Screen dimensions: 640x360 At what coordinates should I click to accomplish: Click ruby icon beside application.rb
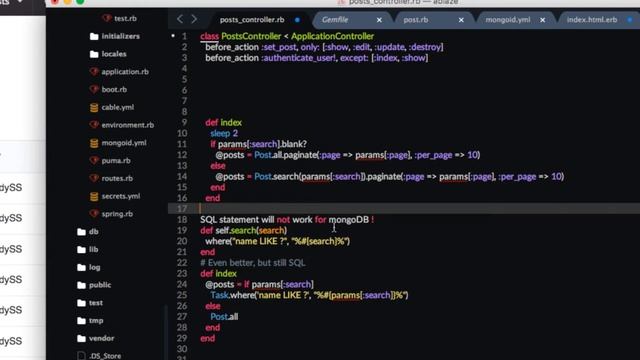click(94, 71)
